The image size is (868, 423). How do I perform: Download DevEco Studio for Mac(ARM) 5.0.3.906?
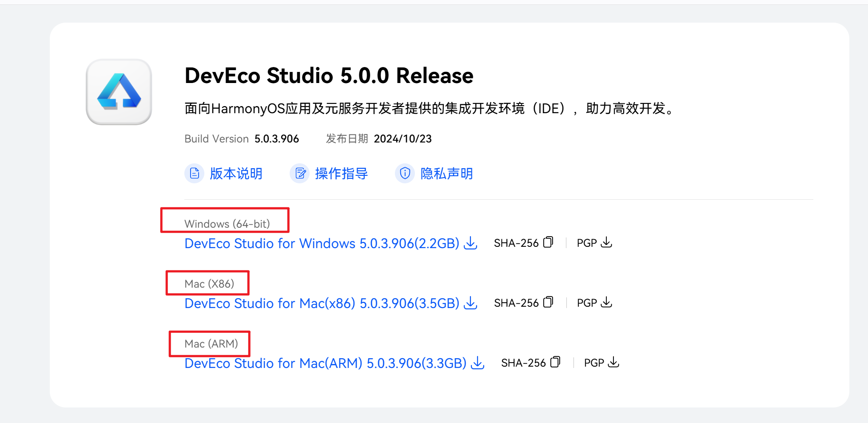[326, 363]
